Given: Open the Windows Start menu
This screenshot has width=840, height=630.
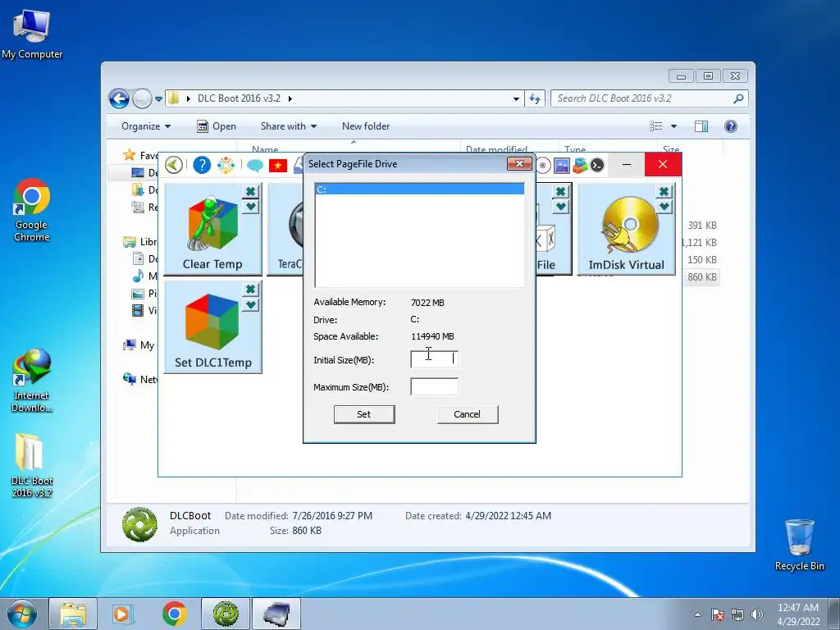Looking at the screenshot, I should coord(22,614).
